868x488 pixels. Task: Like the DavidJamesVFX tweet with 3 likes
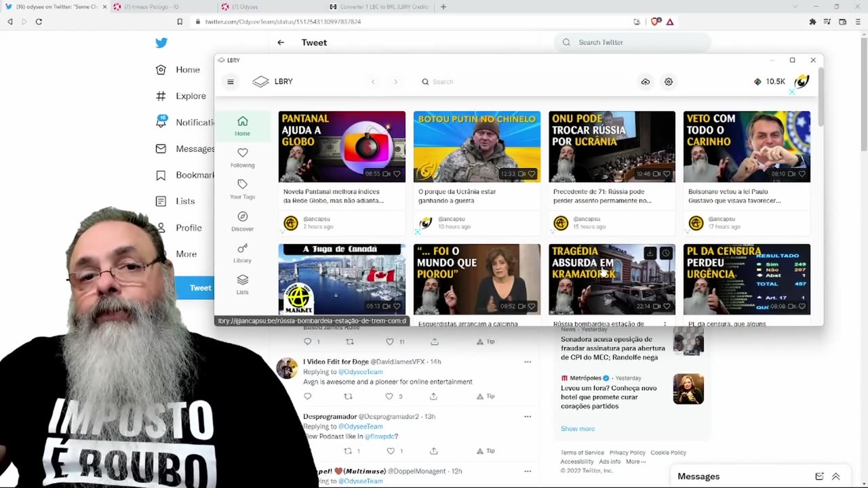(390, 396)
